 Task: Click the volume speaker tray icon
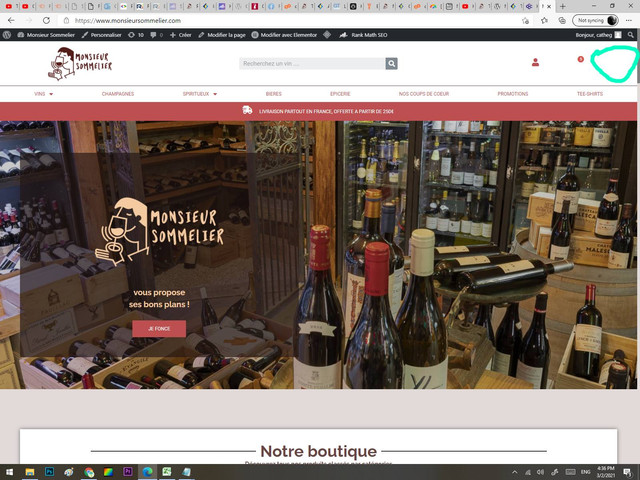[x=540, y=472]
